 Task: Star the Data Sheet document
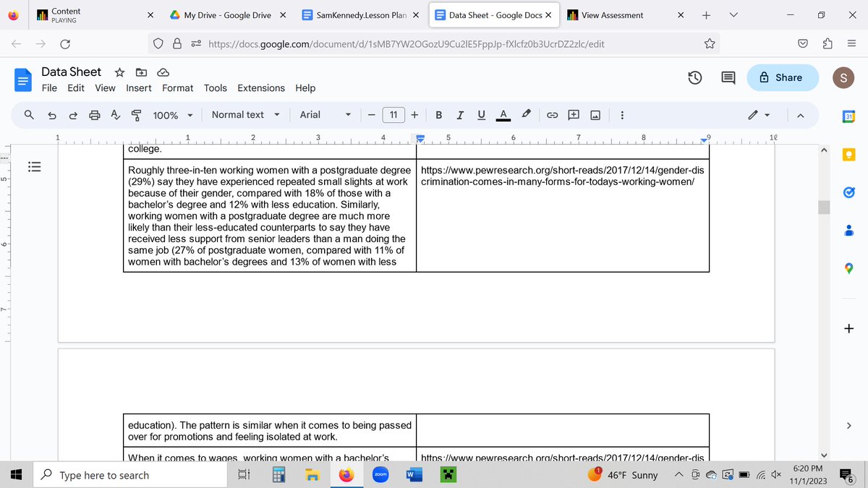[120, 72]
